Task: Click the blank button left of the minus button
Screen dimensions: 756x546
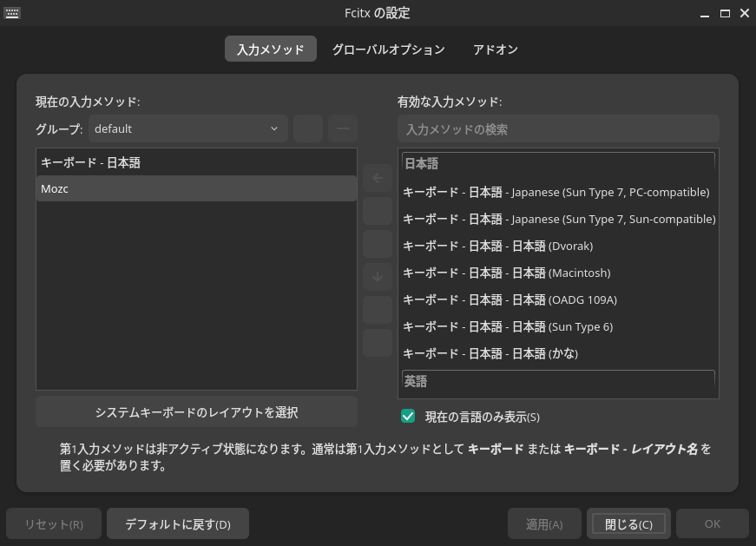Action: coord(308,128)
